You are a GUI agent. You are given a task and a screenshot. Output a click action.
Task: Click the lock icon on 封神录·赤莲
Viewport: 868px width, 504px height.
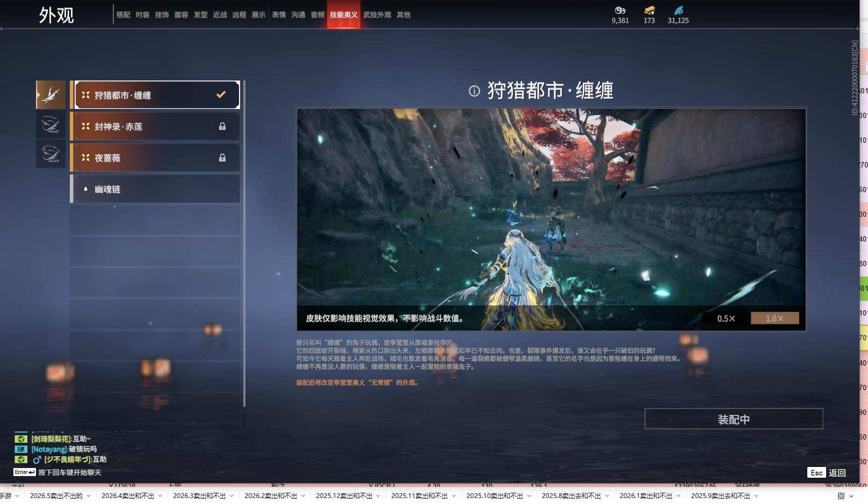click(222, 126)
